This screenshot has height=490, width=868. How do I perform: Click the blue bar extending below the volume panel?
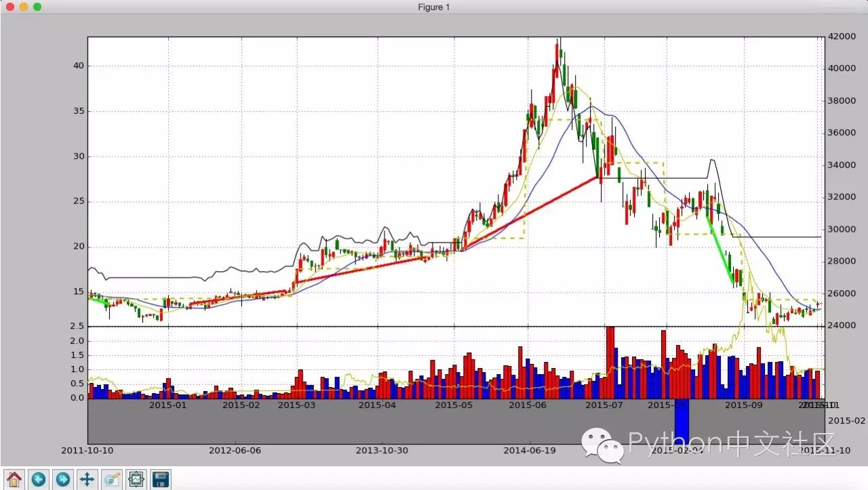pyautogui.click(x=682, y=421)
